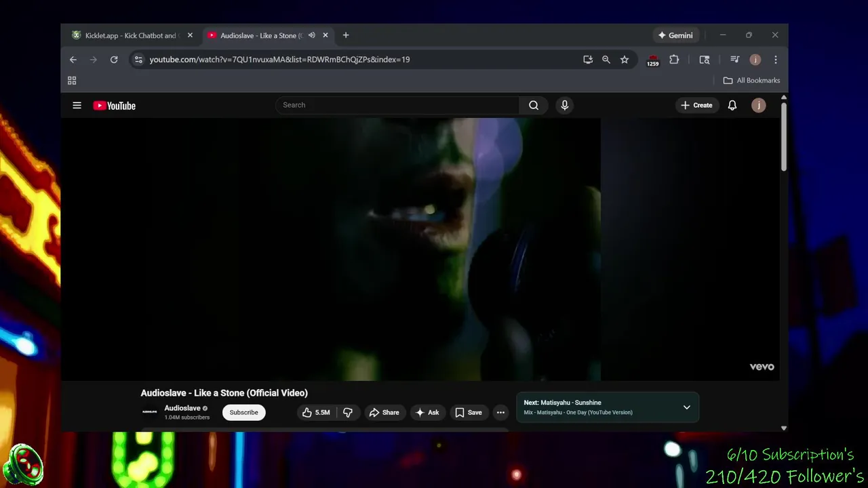
Task: Share the Like a Stone video
Action: 384,412
